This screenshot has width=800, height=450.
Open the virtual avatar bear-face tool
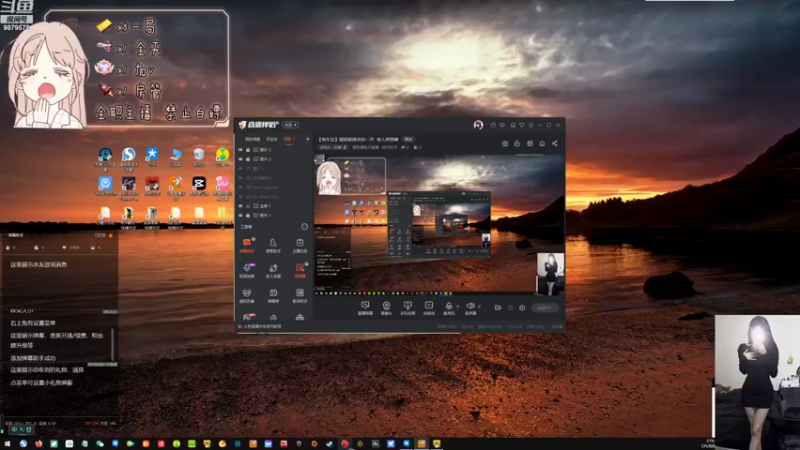pyautogui.click(x=247, y=294)
